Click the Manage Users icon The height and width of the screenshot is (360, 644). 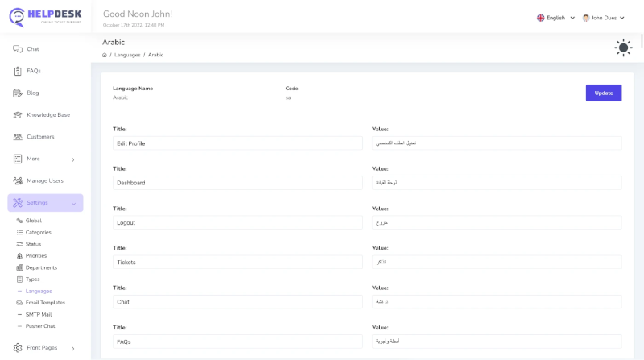tap(18, 180)
